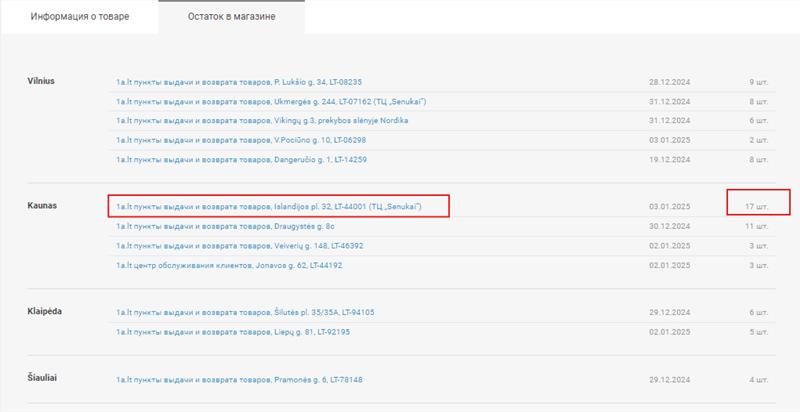This screenshot has height=412, width=800.
Task: Open the Draugystės g. 8c pickup point
Action: pos(225,226)
